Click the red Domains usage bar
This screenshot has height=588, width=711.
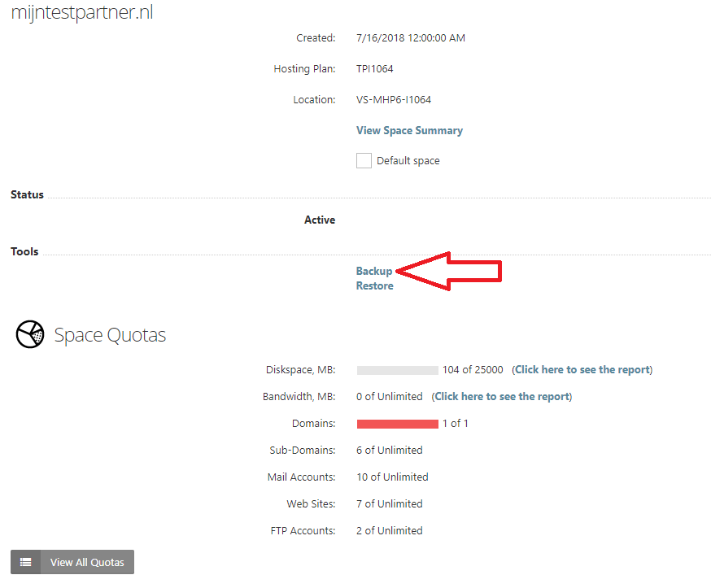pos(398,424)
